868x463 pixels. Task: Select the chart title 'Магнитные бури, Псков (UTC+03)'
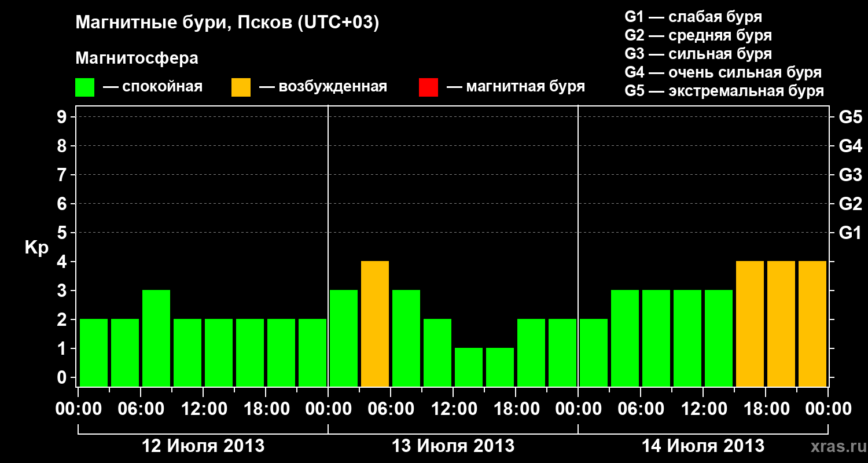(227, 23)
